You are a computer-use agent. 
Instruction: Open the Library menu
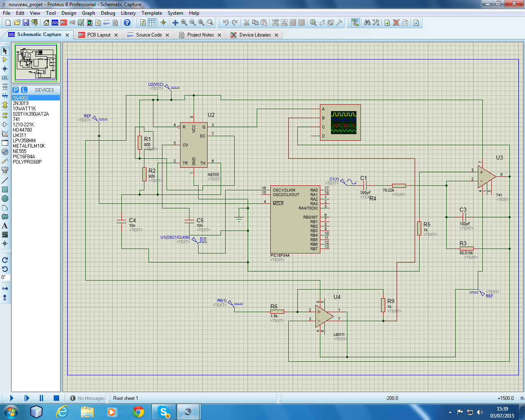[x=128, y=13]
